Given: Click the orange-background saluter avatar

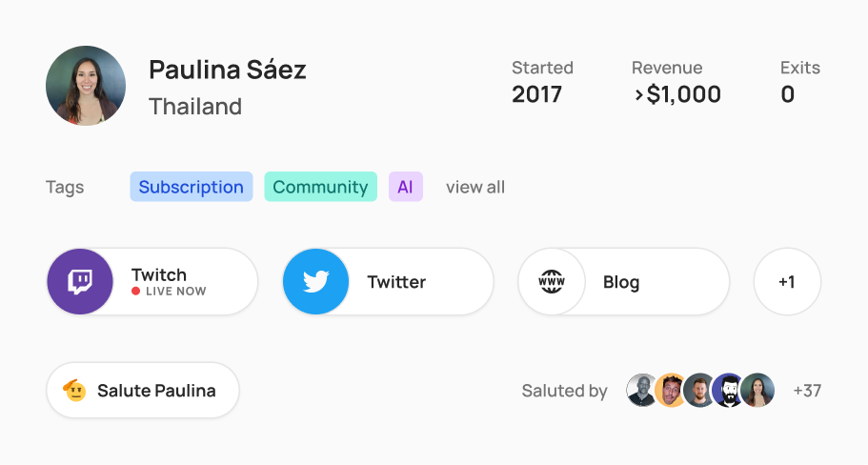Looking at the screenshot, I should tap(671, 391).
